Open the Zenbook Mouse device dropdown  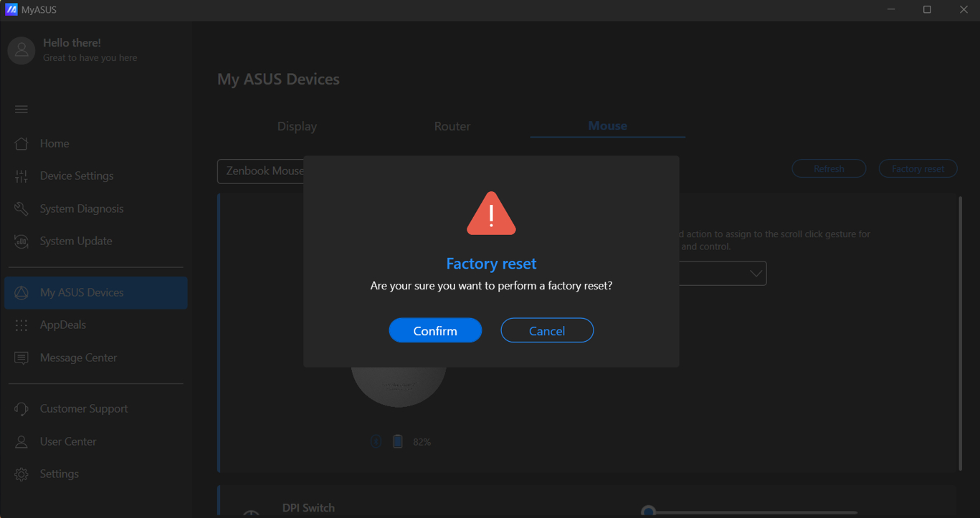(261, 171)
